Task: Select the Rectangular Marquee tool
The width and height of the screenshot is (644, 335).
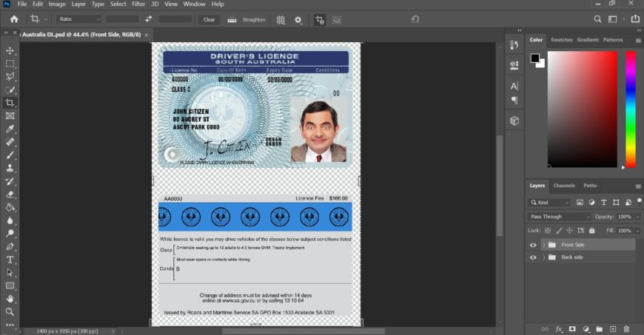Action: (x=10, y=64)
